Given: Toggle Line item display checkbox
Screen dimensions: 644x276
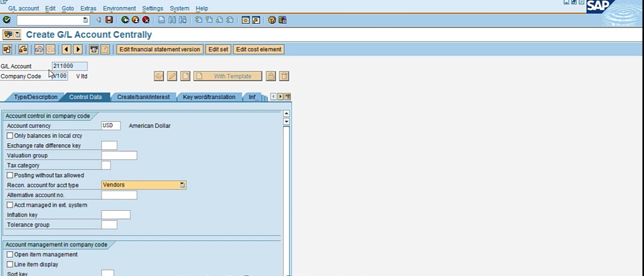Looking at the screenshot, I should (10, 264).
